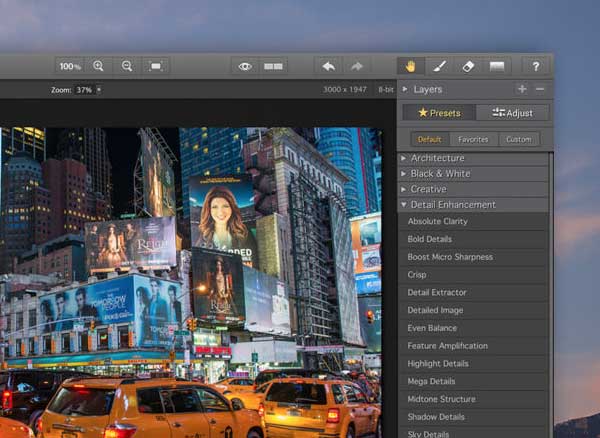Screen dimensions: 600x438
Task: Open help with question mark icon
Action: coord(536,66)
